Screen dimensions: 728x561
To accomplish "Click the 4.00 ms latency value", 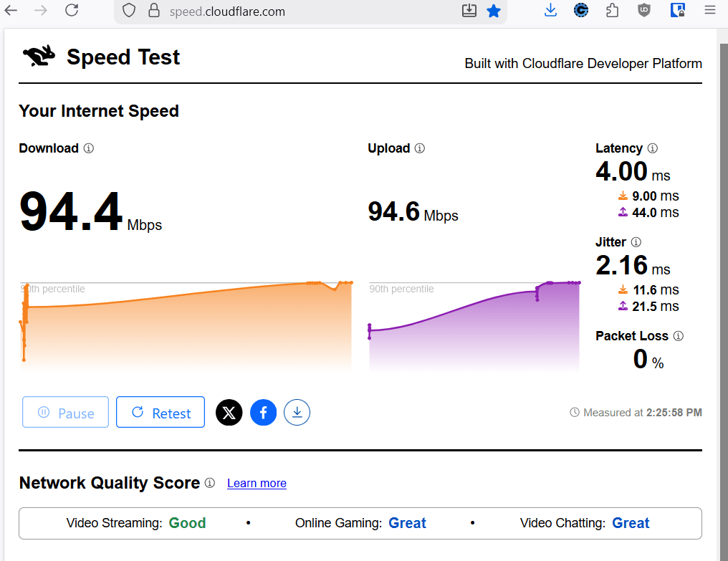I will [633, 171].
